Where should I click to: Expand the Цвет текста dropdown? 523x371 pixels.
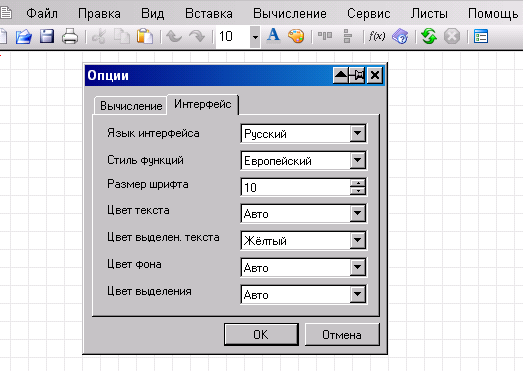358,214
